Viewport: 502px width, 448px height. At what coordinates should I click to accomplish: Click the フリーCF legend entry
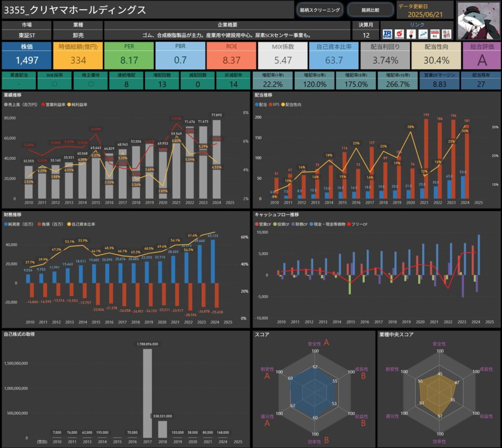[357, 224]
